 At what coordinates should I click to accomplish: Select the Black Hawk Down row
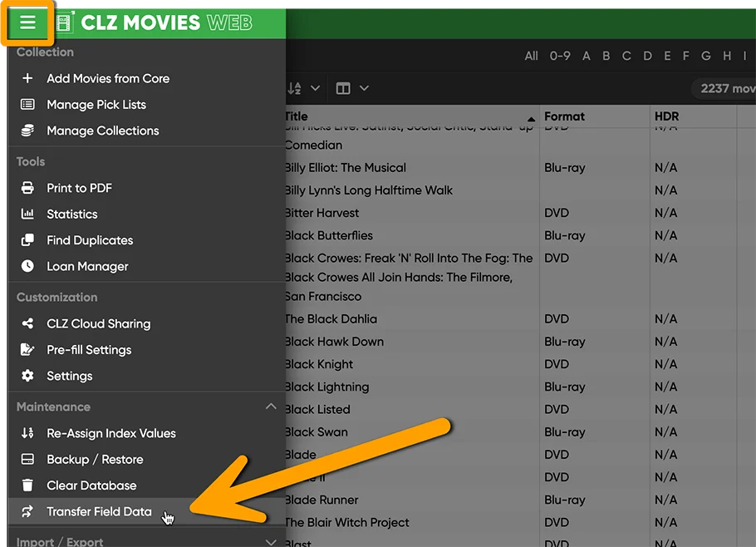tap(520, 342)
